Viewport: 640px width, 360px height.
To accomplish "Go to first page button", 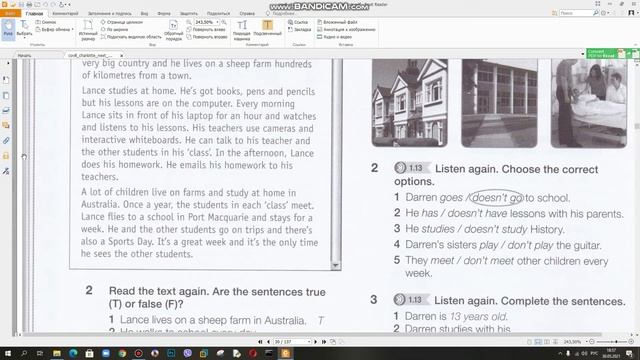I will [260, 342].
